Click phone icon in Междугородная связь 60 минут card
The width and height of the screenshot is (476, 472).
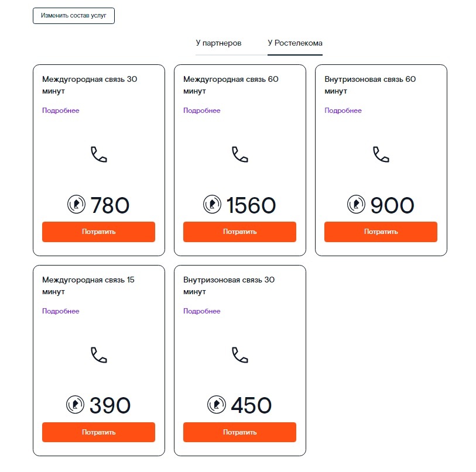(240, 154)
